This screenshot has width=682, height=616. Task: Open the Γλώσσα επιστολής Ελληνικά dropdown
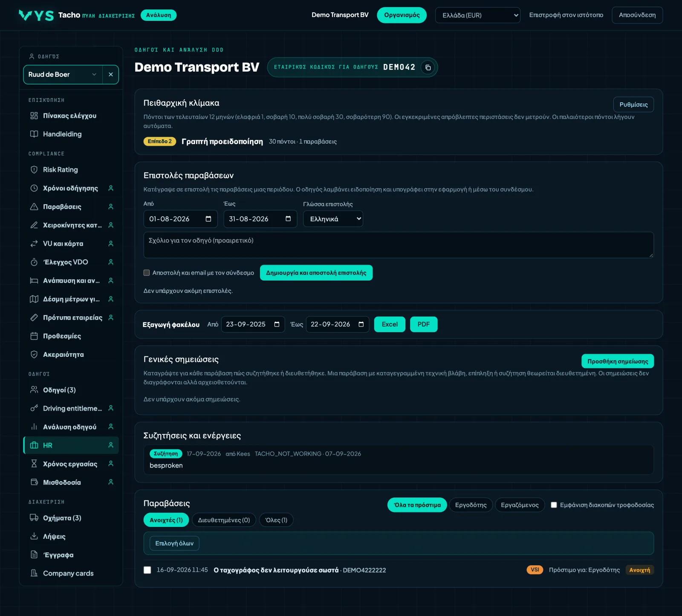pyautogui.click(x=333, y=219)
